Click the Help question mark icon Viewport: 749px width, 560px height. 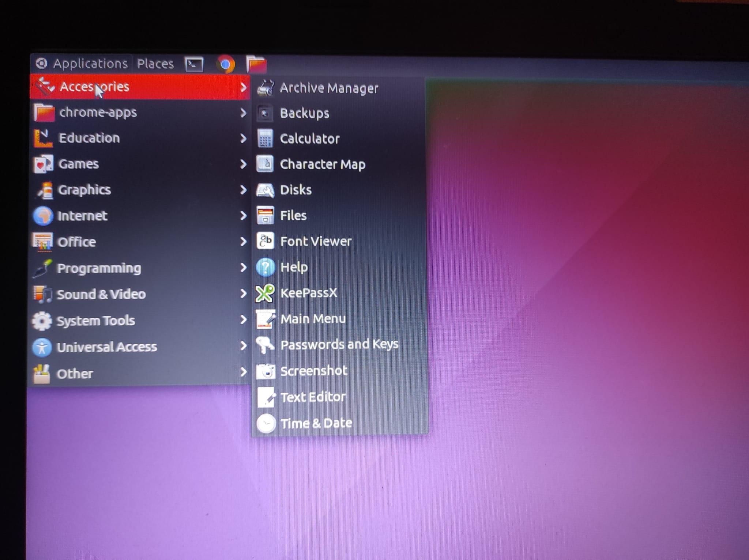265,267
